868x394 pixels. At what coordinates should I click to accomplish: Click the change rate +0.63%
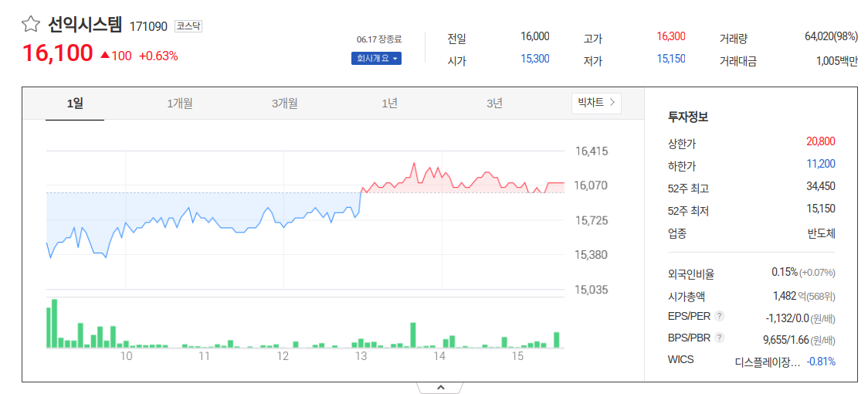158,56
